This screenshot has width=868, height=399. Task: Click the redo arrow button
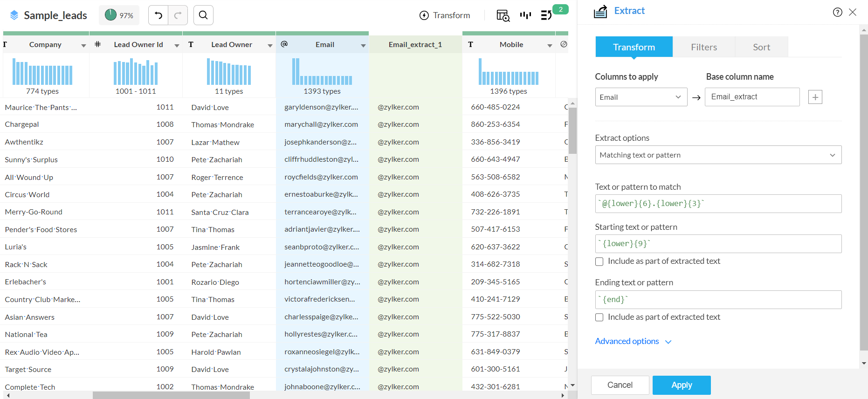[x=178, y=15]
